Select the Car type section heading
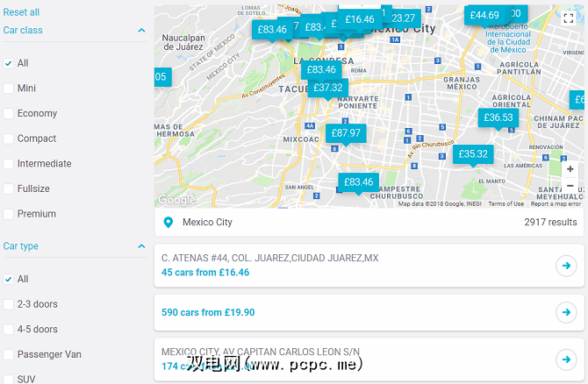 point(21,246)
